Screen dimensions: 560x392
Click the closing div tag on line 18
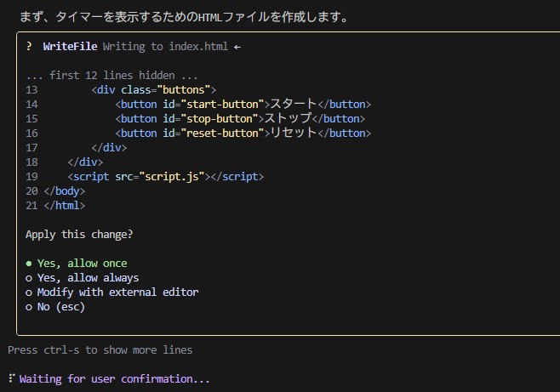coord(85,162)
